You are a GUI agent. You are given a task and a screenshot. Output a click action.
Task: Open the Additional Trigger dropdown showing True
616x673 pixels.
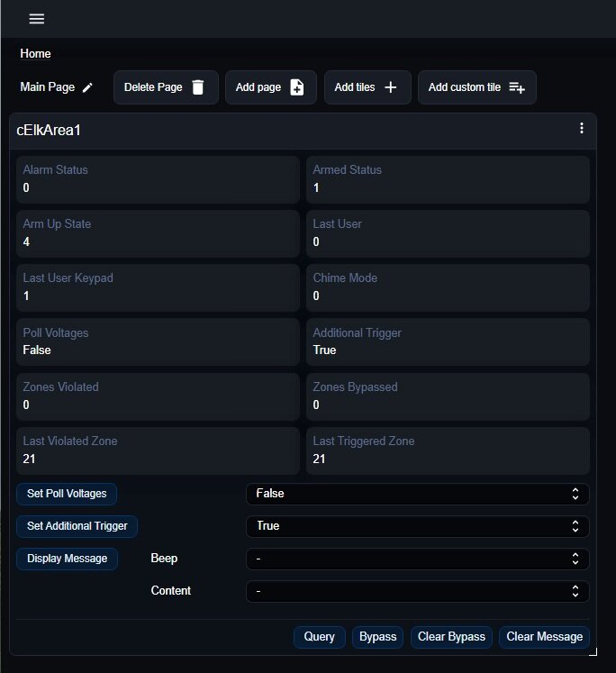[417, 526]
